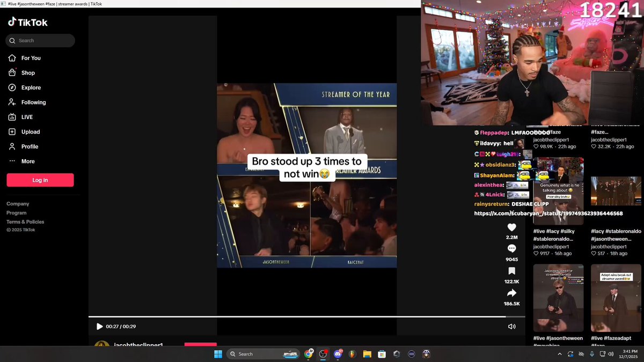Click the Streamer of the Year video frame
644x362 pixels.
click(x=306, y=175)
